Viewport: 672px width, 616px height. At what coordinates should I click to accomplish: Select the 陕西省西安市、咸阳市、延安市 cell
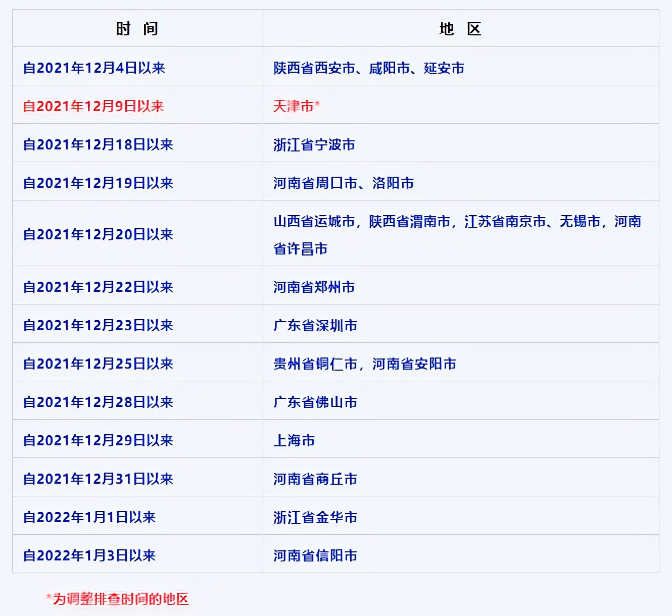click(369, 67)
